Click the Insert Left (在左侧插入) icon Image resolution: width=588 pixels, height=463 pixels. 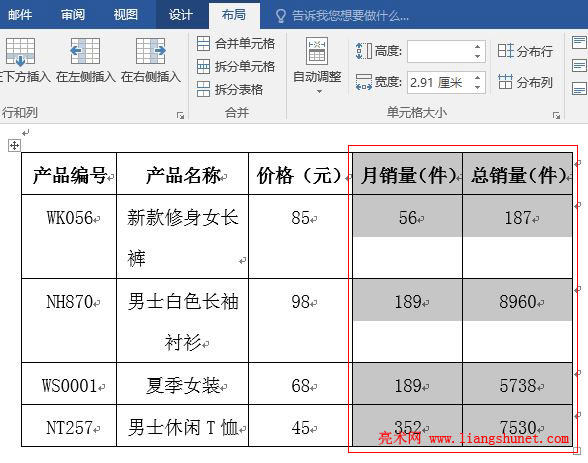[85, 51]
